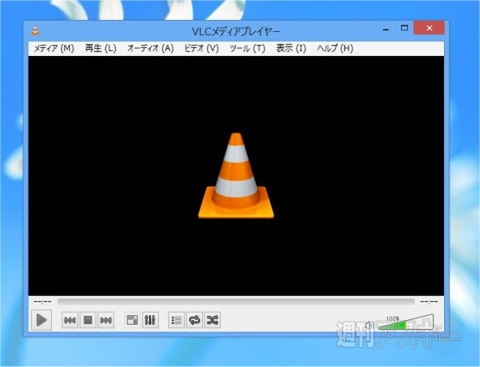Image resolution: width=480 pixels, height=367 pixels.
Task: Click the video display area with cone
Action: pos(236,176)
